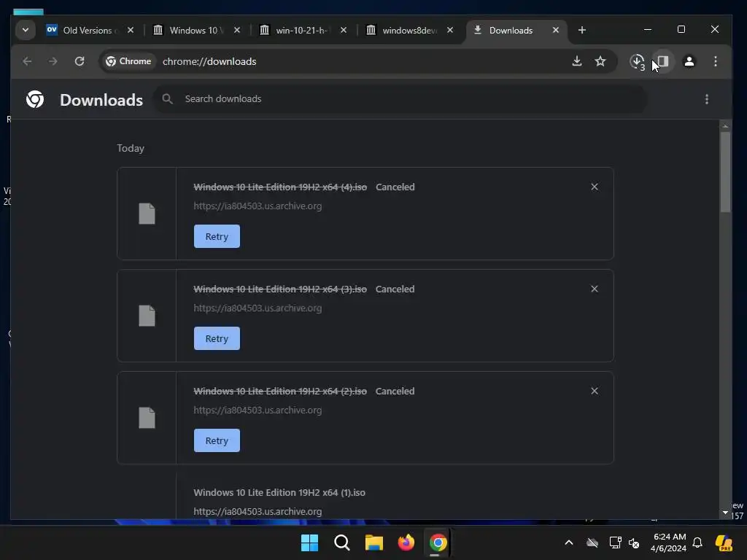This screenshot has width=747, height=560.
Task: Close the Downloads tab
Action: [x=555, y=30]
